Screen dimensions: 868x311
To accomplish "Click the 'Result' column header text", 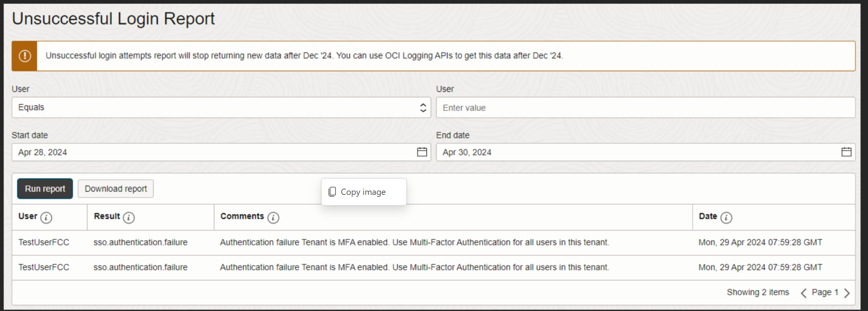I will pyautogui.click(x=107, y=216).
